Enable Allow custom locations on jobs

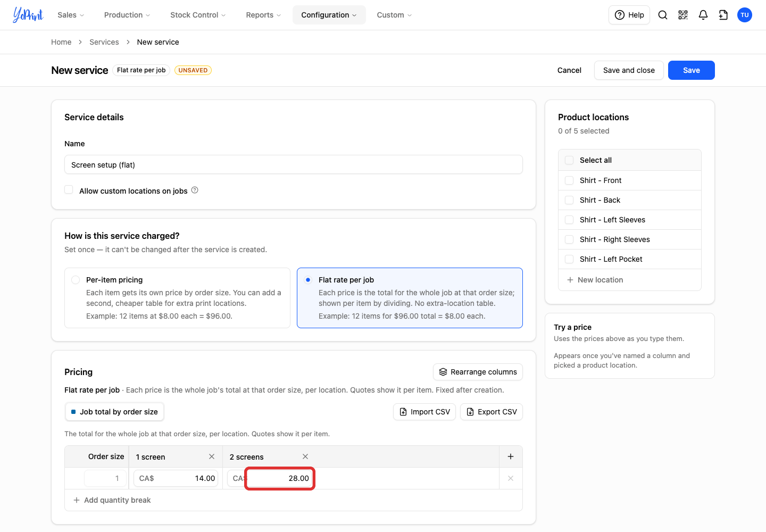[69, 190]
